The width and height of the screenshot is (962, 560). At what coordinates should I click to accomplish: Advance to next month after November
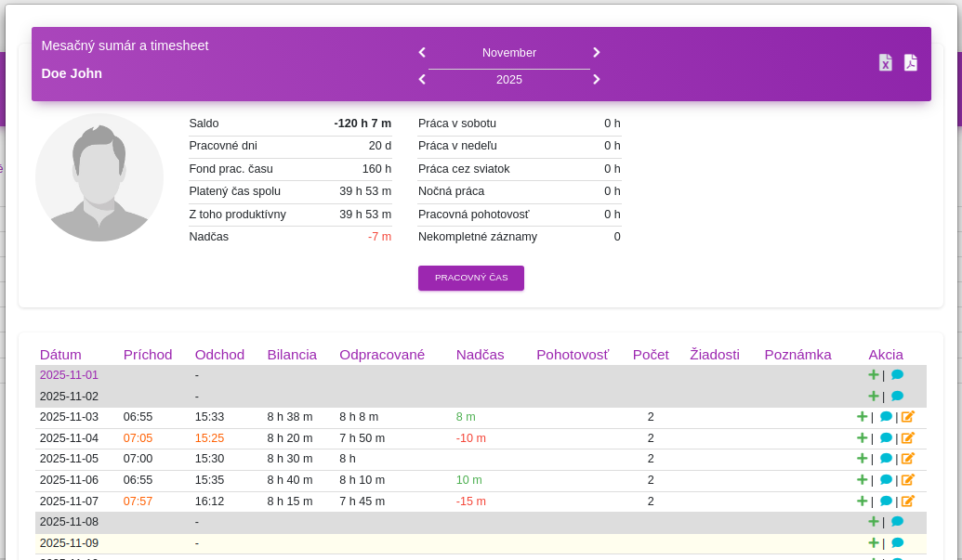tap(597, 53)
